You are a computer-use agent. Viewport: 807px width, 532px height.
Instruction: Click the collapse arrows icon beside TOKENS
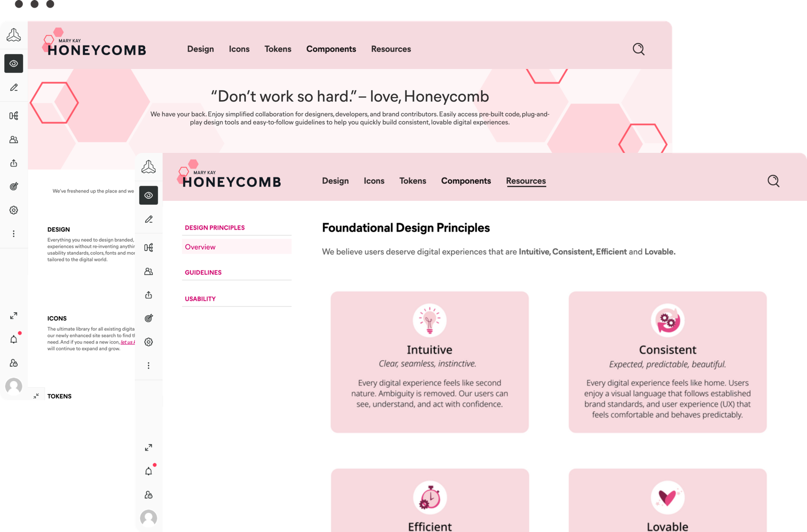36,396
